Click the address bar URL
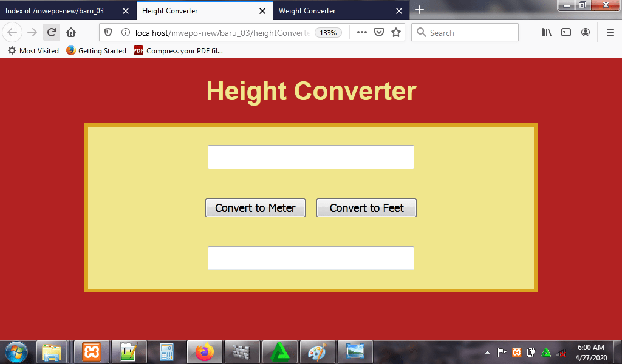 222,33
